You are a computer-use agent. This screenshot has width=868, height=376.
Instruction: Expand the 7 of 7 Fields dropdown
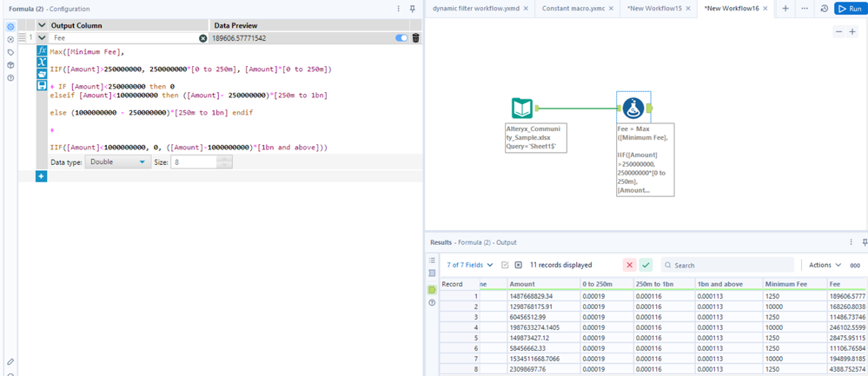click(469, 265)
